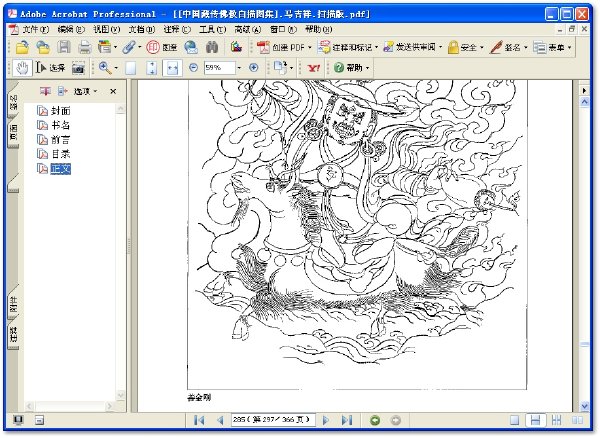
Task: Click the Search binoculars icon
Action: (212, 47)
